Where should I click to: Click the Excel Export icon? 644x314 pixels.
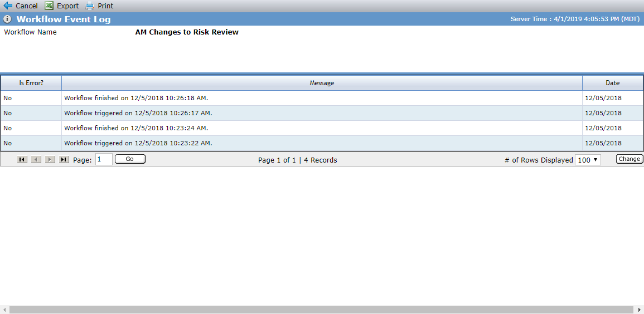point(49,6)
